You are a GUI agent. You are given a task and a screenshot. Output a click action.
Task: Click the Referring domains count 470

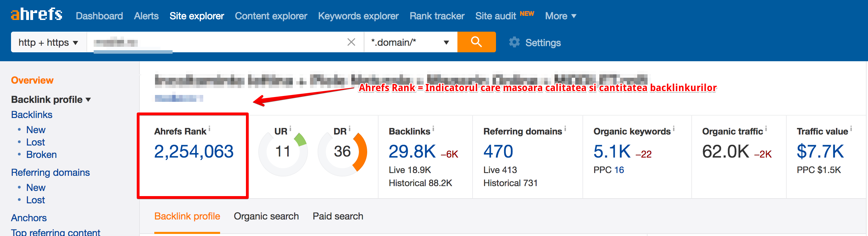pos(498,151)
